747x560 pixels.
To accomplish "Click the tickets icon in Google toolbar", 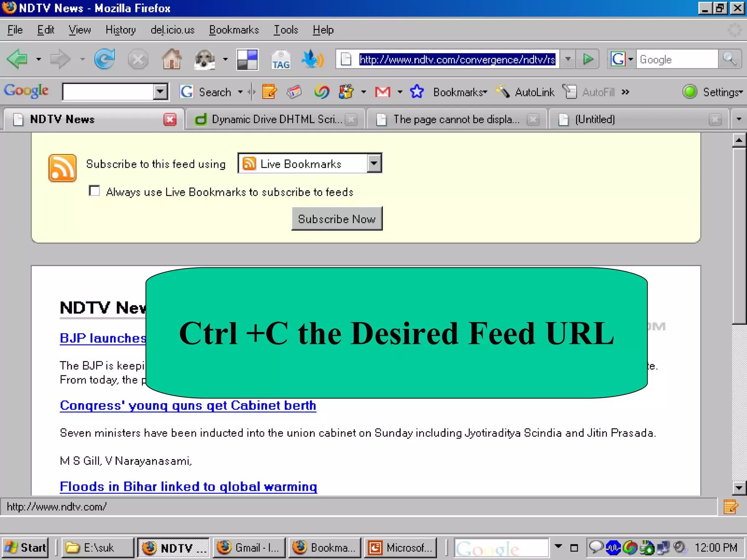I will click(x=294, y=92).
